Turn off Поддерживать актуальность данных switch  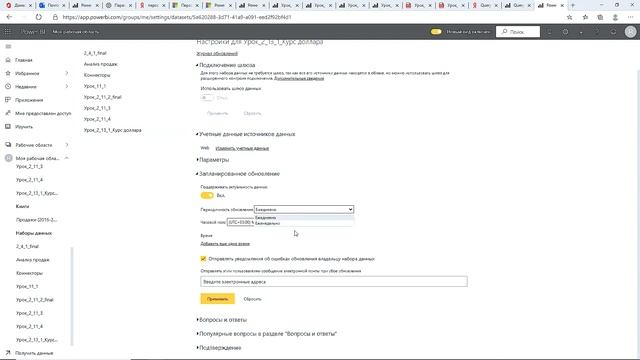[x=207, y=195]
